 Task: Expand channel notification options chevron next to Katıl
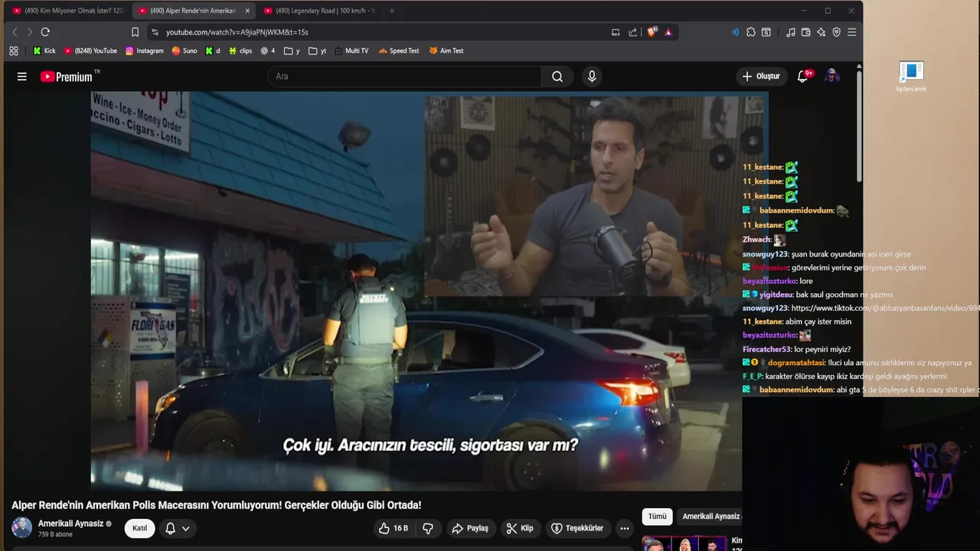point(186,528)
